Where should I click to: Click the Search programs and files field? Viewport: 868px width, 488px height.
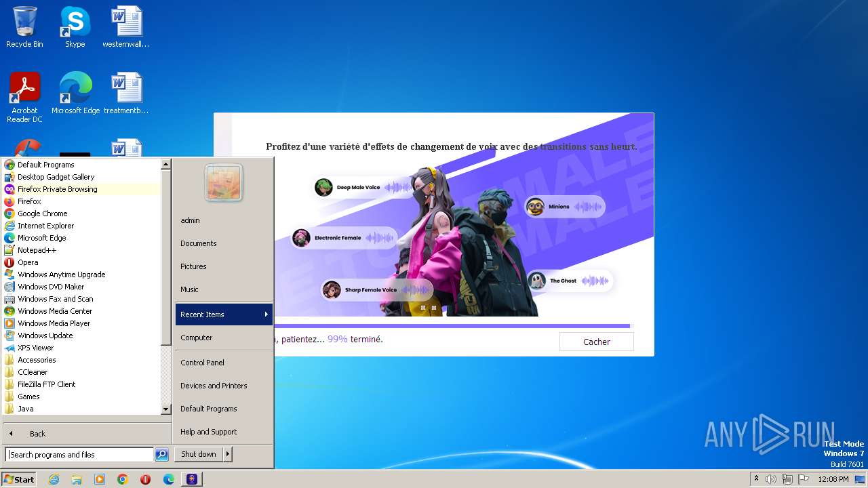[79, 455]
